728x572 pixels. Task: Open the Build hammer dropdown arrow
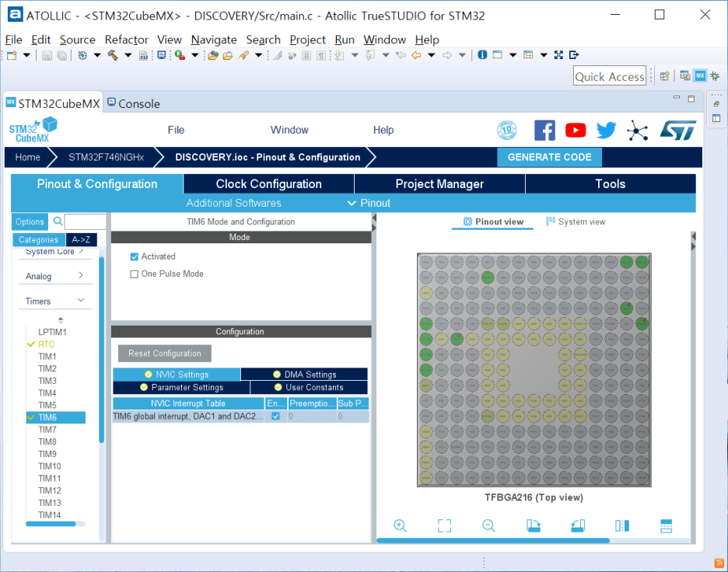click(x=128, y=55)
